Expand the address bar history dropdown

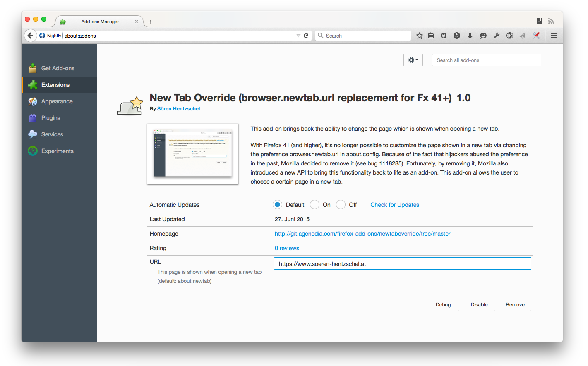click(x=298, y=36)
